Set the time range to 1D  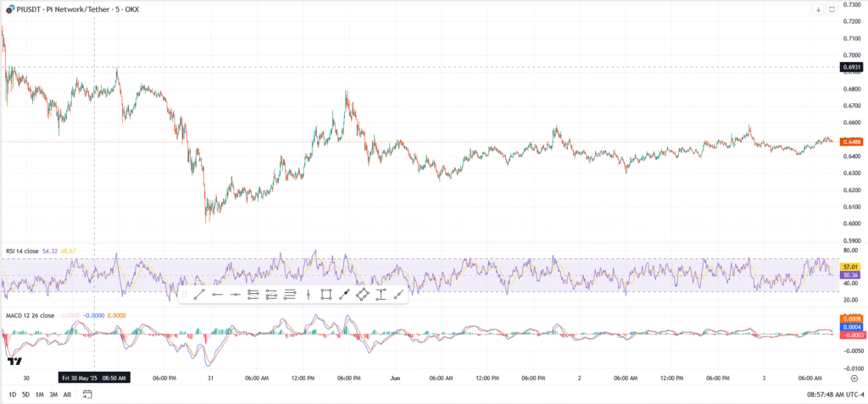[x=12, y=395]
